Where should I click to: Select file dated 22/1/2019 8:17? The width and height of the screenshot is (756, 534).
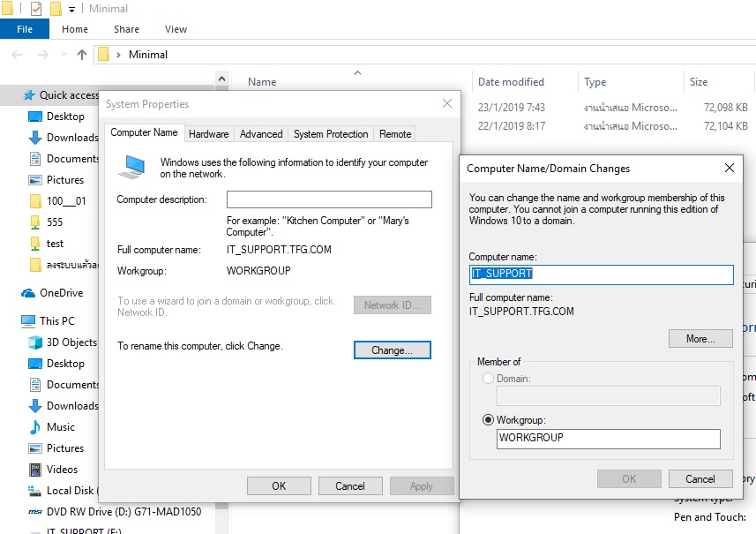pyautogui.click(x=612, y=126)
